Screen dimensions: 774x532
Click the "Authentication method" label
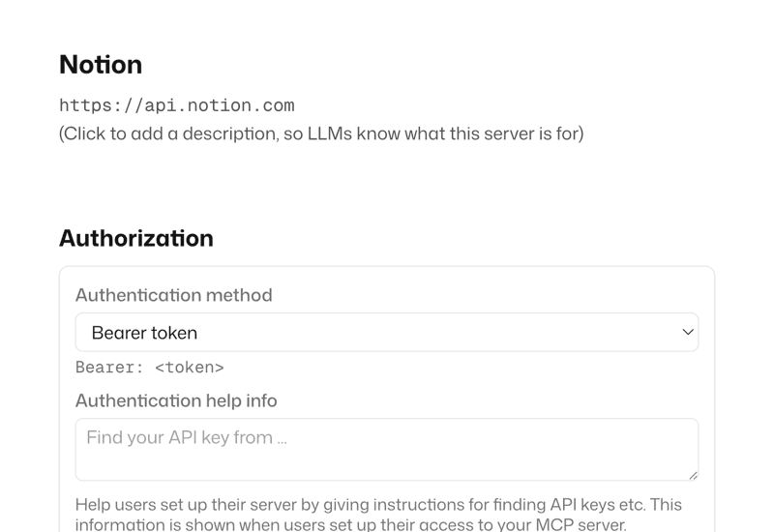(174, 295)
